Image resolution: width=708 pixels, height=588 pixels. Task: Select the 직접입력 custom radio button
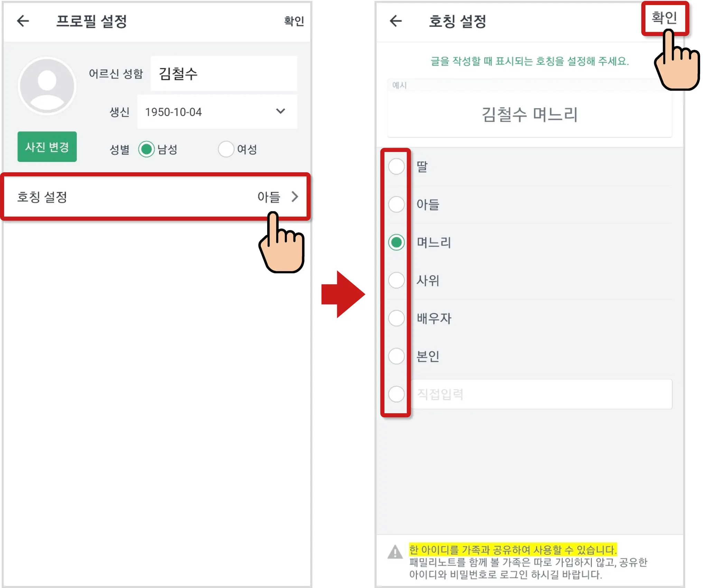tap(396, 394)
